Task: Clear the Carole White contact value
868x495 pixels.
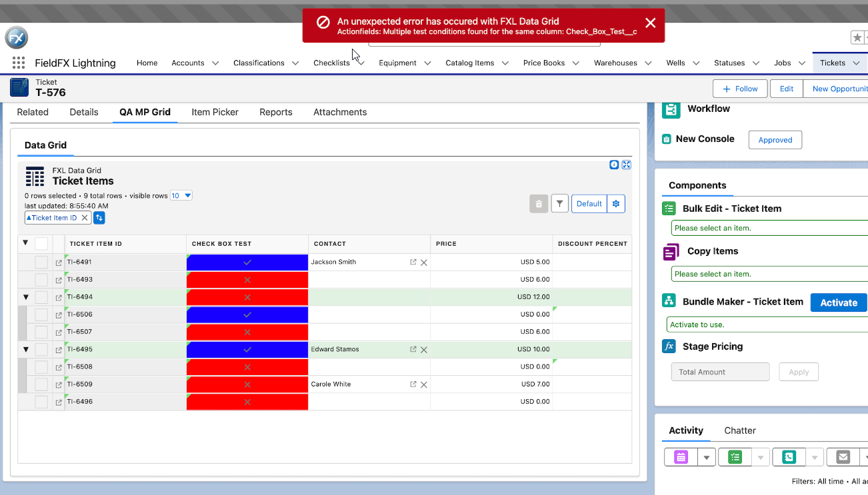Action: click(x=424, y=384)
